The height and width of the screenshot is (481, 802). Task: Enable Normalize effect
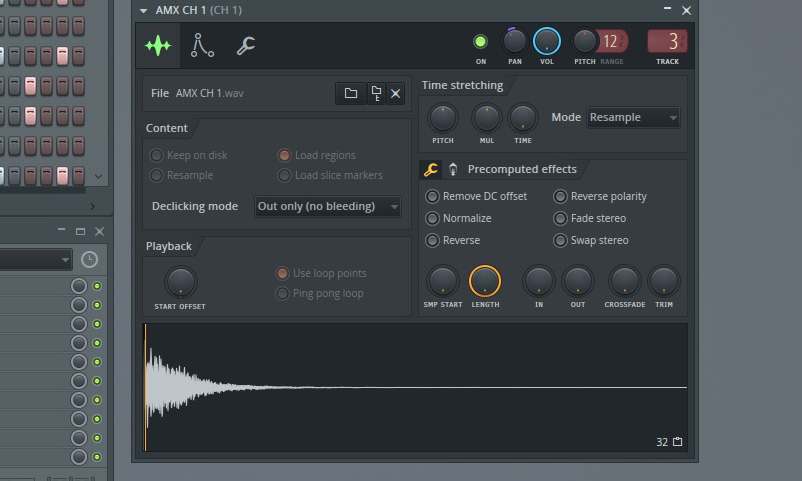[x=432, y=218]
